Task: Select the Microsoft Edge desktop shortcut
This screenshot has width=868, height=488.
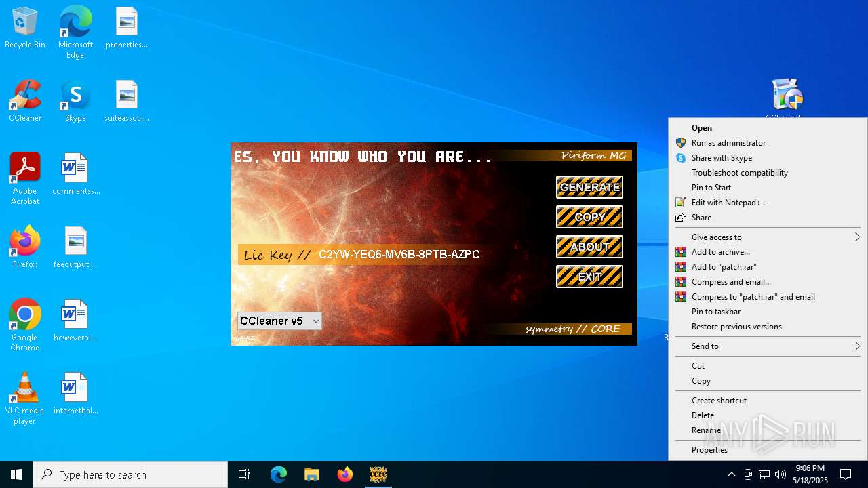Action: (x=75, y=33)
